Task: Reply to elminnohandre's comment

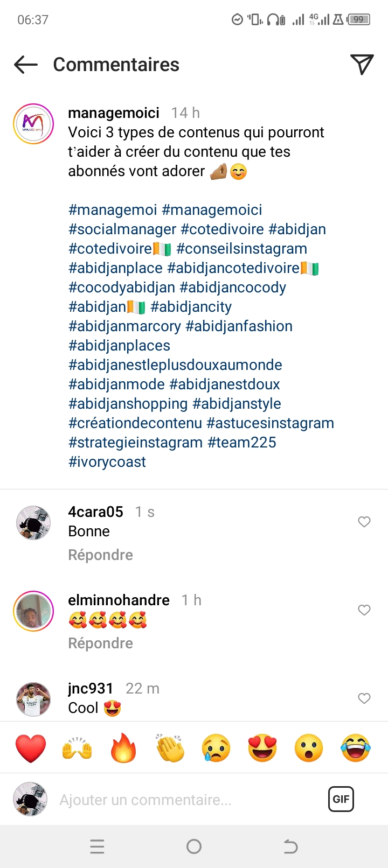Action: [x=100, y=643]
